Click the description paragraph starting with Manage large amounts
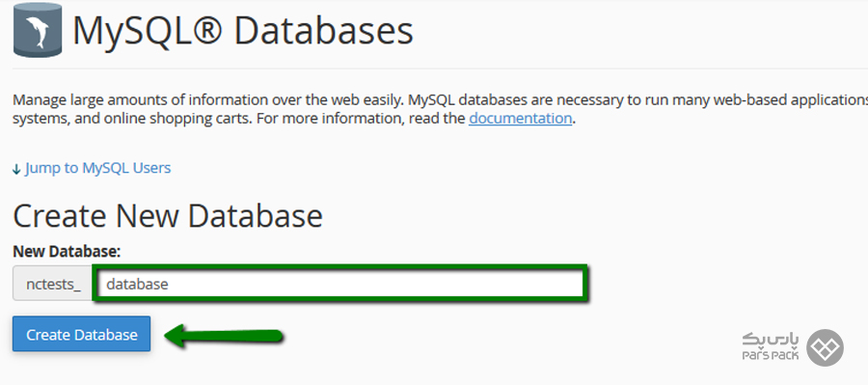 440,110
